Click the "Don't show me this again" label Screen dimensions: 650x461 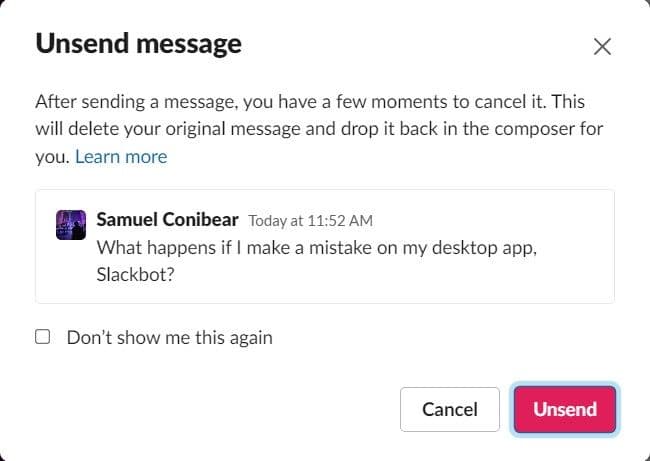click(x=169, y=337)
